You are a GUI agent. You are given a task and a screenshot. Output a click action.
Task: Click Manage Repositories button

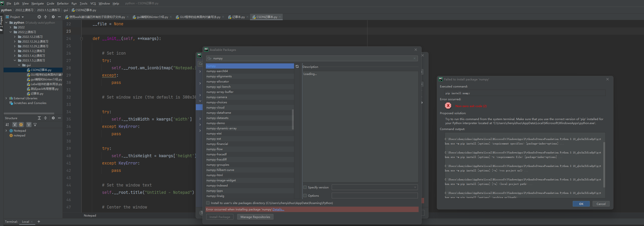coord(255,217)
